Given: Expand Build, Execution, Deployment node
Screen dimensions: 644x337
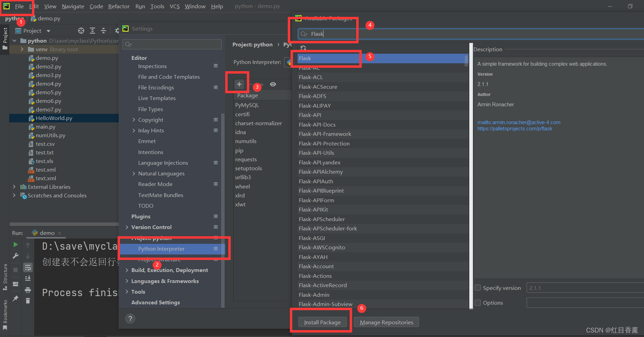Looking at the screenshot, I should point(127,270).
